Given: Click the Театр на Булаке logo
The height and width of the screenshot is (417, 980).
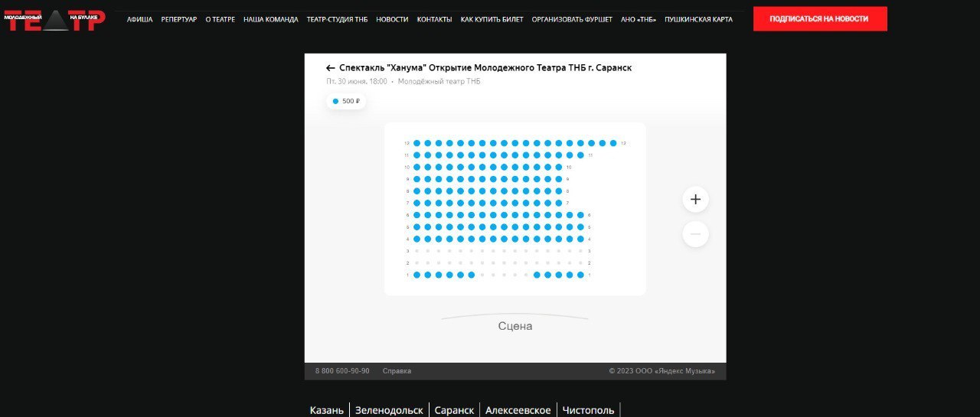Looking at the screenshot, I should [x=54, y=19].
